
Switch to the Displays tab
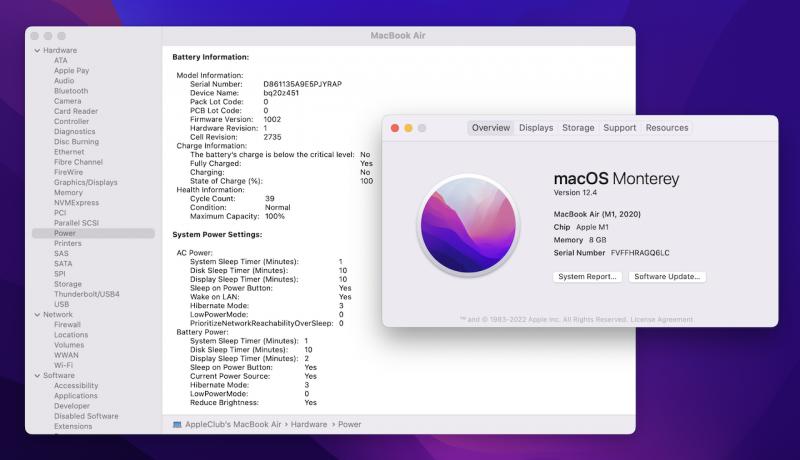[536, 127]
